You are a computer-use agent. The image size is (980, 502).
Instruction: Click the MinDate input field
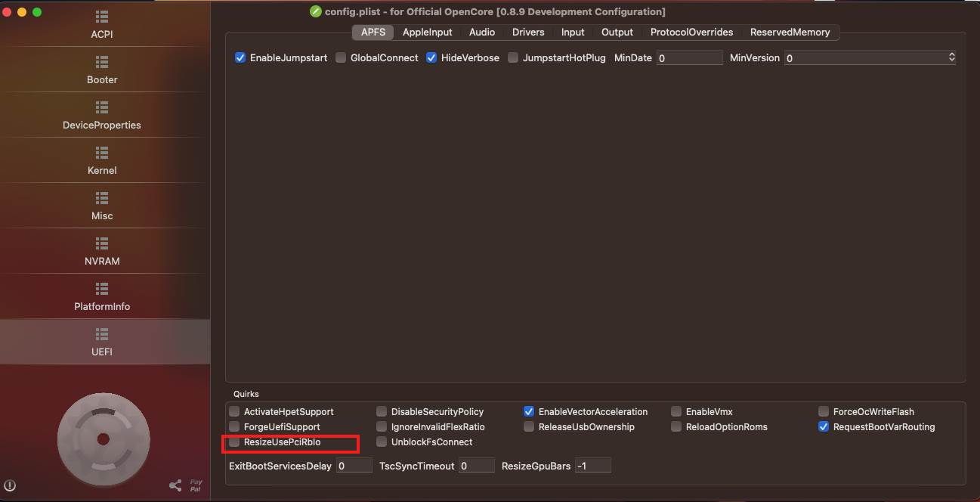click(689, 57)
